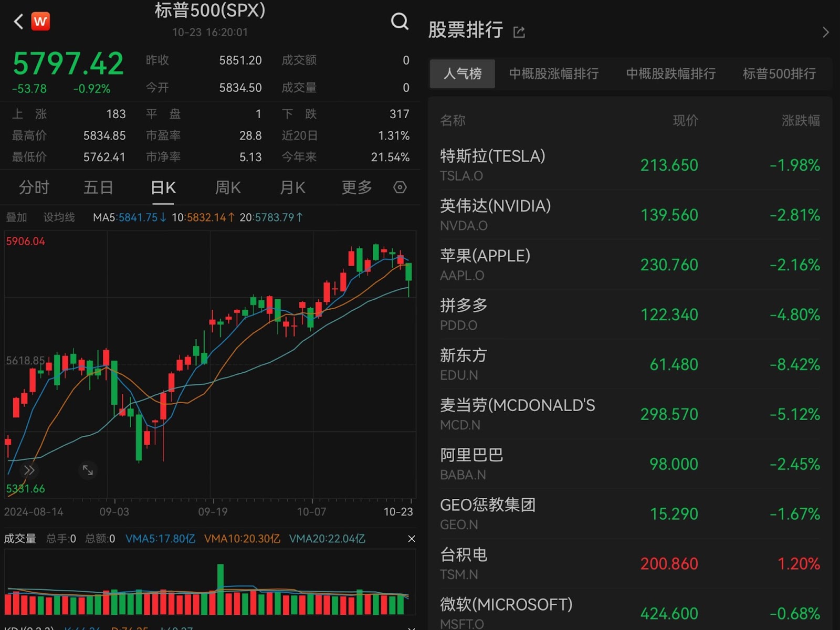
Task: Select the 月K chart tab
Action: click(292, 187)
